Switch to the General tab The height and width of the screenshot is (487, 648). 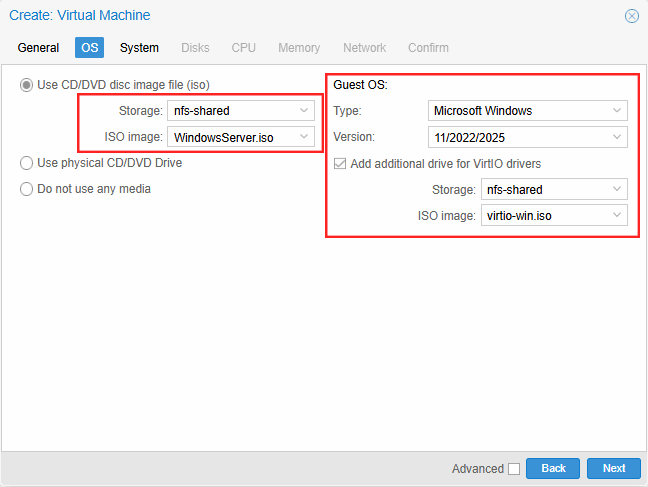(38, 48)
